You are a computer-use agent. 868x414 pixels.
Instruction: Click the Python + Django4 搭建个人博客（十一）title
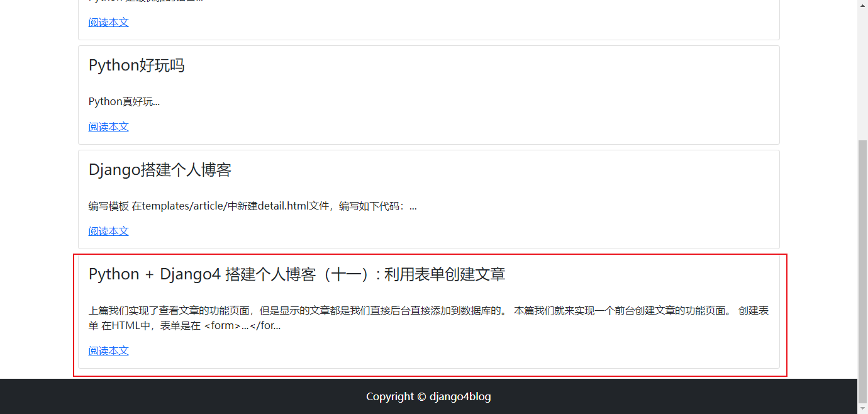[x=297, y=274]
